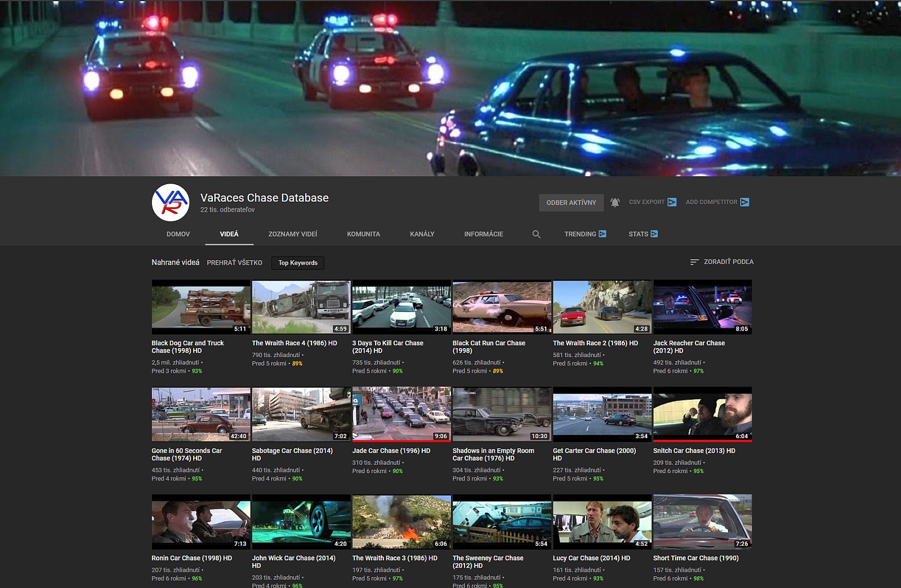
Task: Click title 'Jade Car Chase (1996) HD'
Action: pos(391,451)
